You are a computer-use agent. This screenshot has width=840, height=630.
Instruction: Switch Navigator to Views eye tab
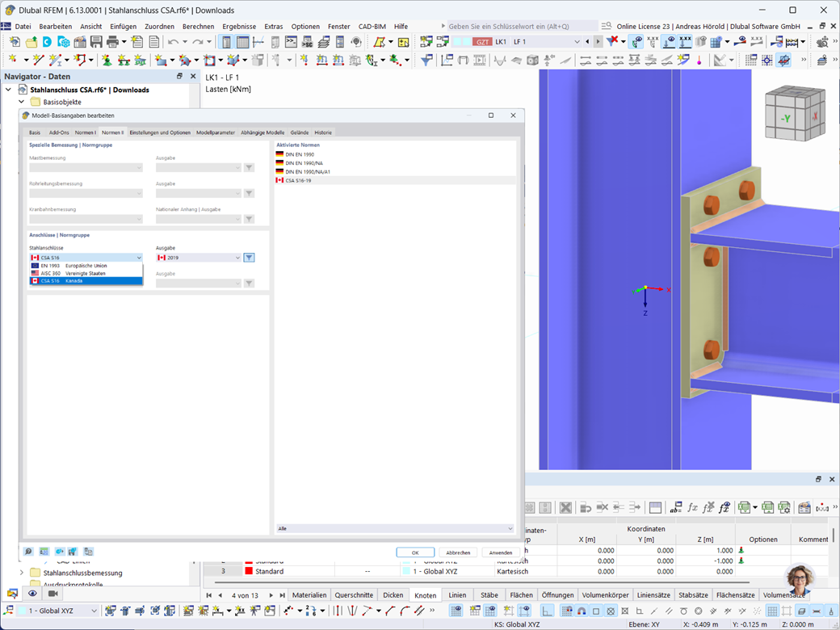point(32,593)
